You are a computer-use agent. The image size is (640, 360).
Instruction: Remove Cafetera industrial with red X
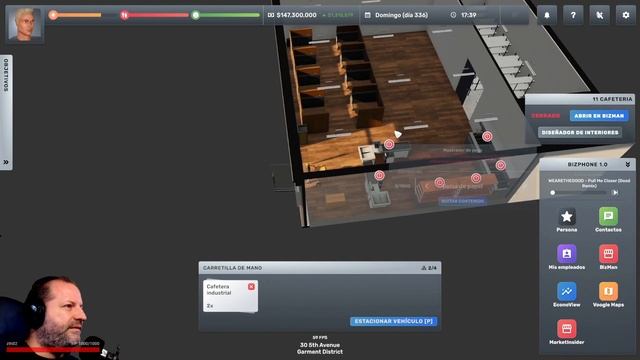[x=251, y=287]
